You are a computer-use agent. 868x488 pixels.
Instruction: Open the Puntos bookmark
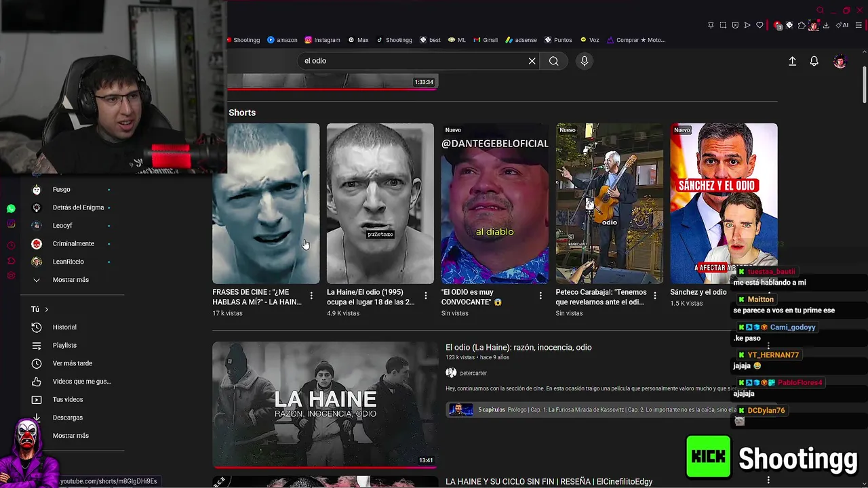coord(558,40)
